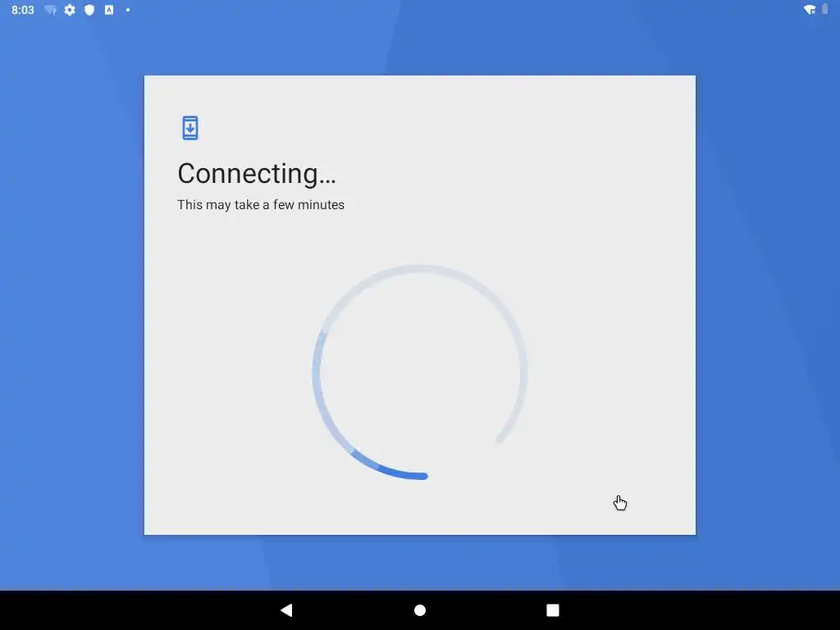Click the empty center of the loading circle
This screenshot has width=840, height=630.
[x=420, y=372]
